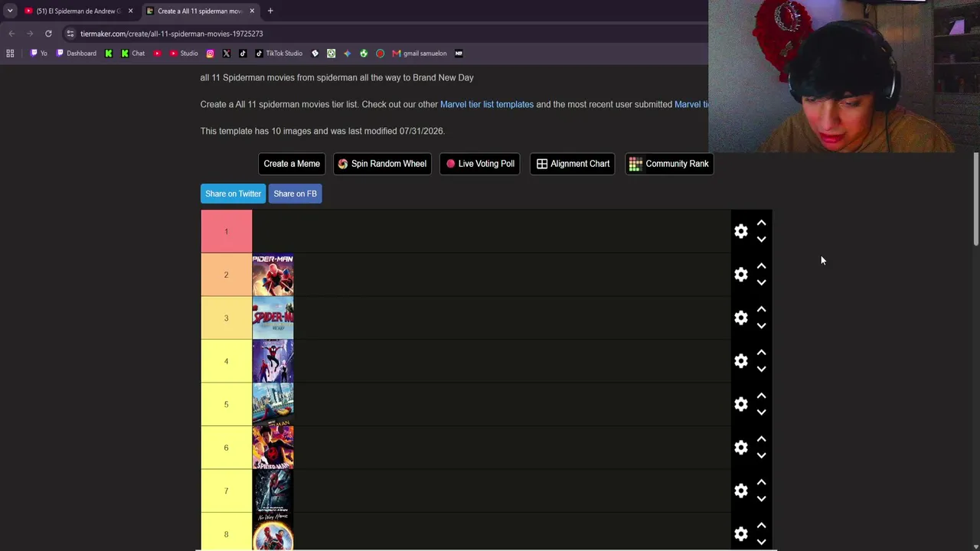The height and width of the screenshot is (551, 980).
Task: Open the Twitch Dashboard bookmark
Action: click(x=76, y=54)
